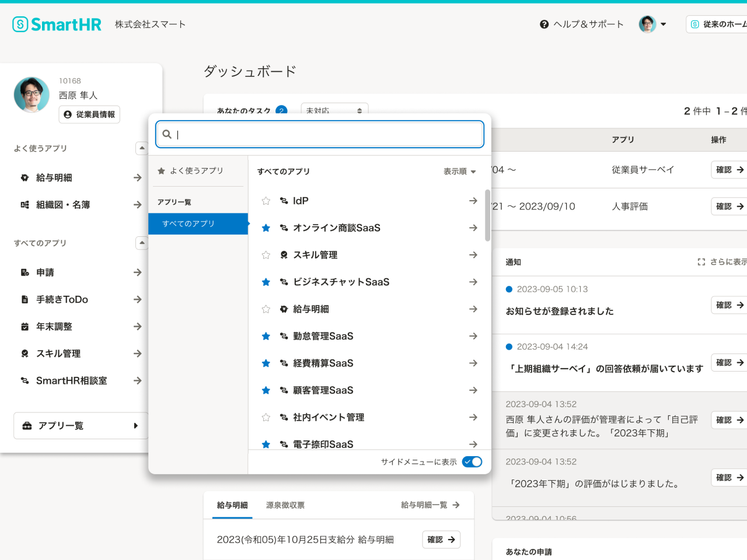This screenshot has width=747, height=560.
Task: Unfavorite 顧客管理SaaS star
Action: (266, 390)
